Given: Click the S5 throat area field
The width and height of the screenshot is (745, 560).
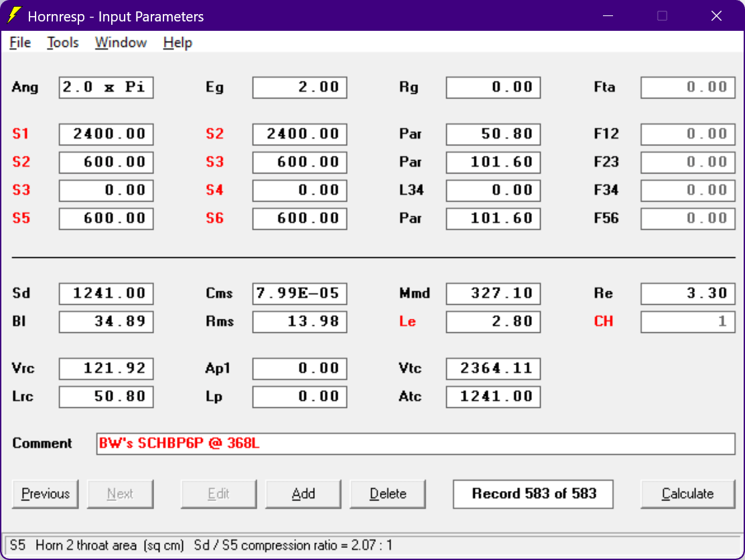Looking at the screenshot, I should point(106,218).
